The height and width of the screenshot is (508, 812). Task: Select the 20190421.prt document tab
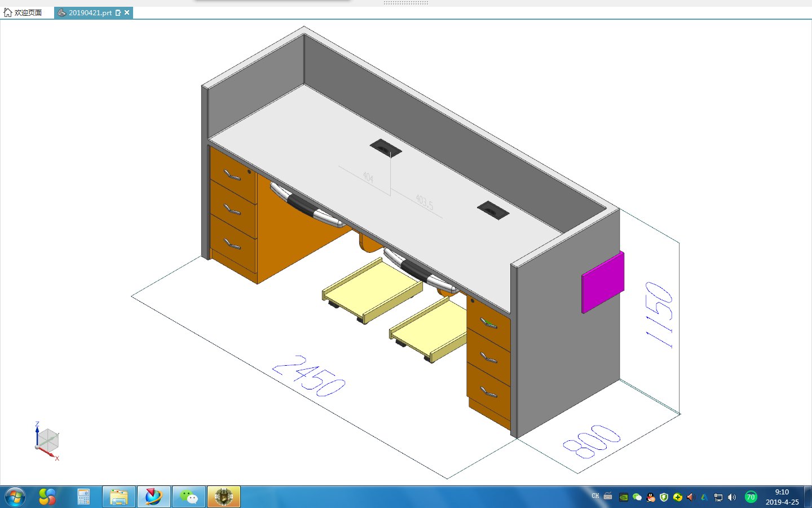(89, 12)
